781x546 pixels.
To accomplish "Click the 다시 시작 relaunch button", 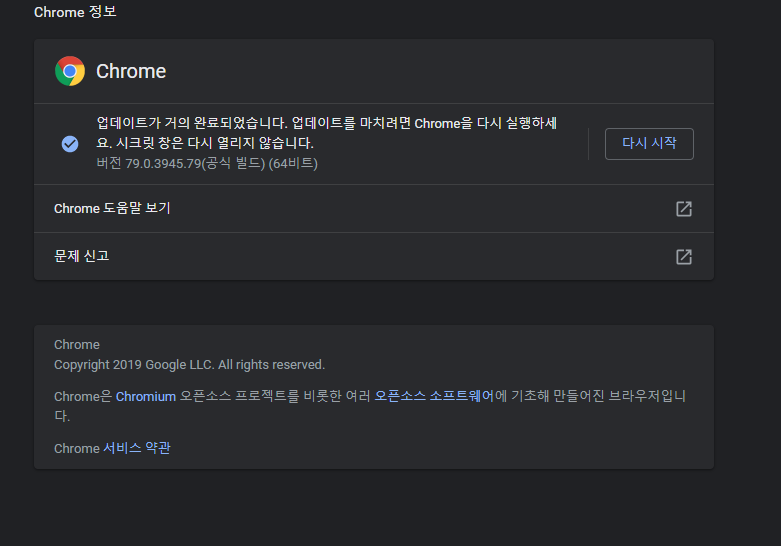I will click(x=649, y=144).
